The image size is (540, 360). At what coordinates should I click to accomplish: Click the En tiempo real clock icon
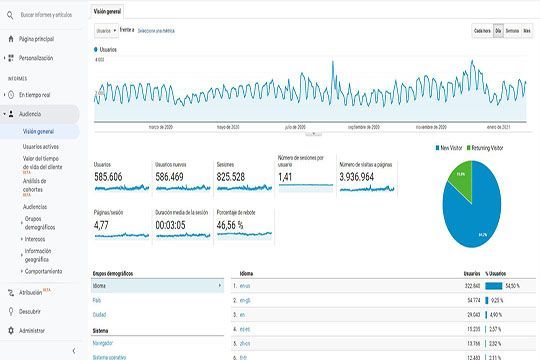(x=11, y=95)
